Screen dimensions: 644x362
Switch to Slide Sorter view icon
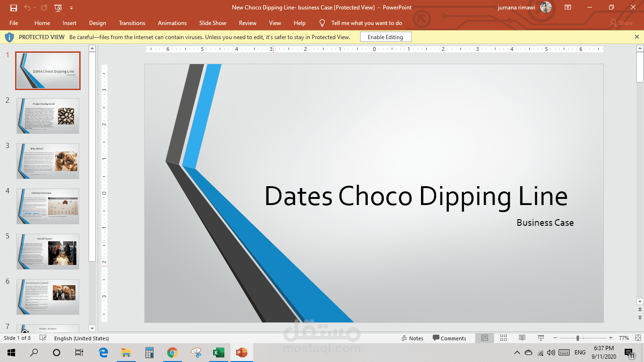tap(504, 338)
